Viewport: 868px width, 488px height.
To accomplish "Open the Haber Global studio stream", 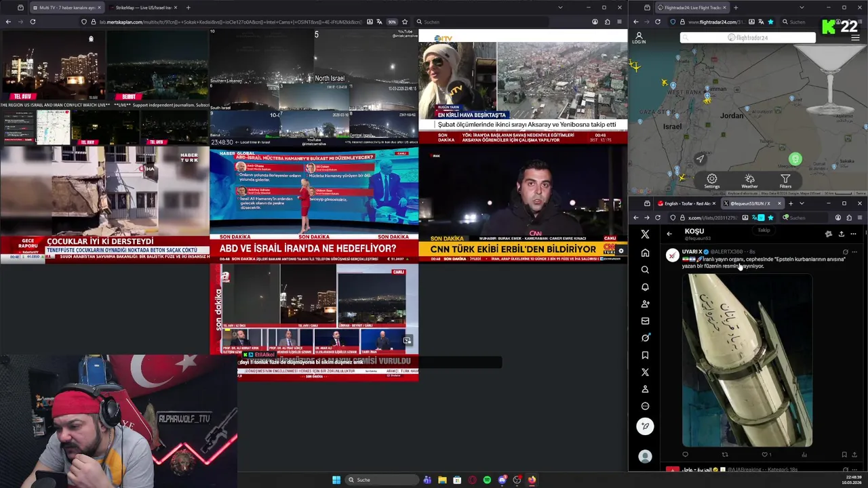I will (314, 204).
